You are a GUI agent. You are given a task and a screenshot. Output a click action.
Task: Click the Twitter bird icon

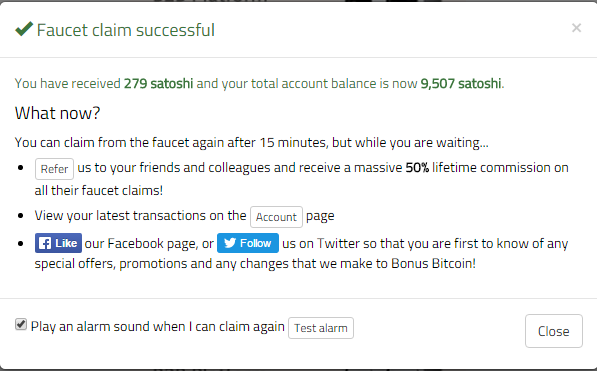click(230, 243)
